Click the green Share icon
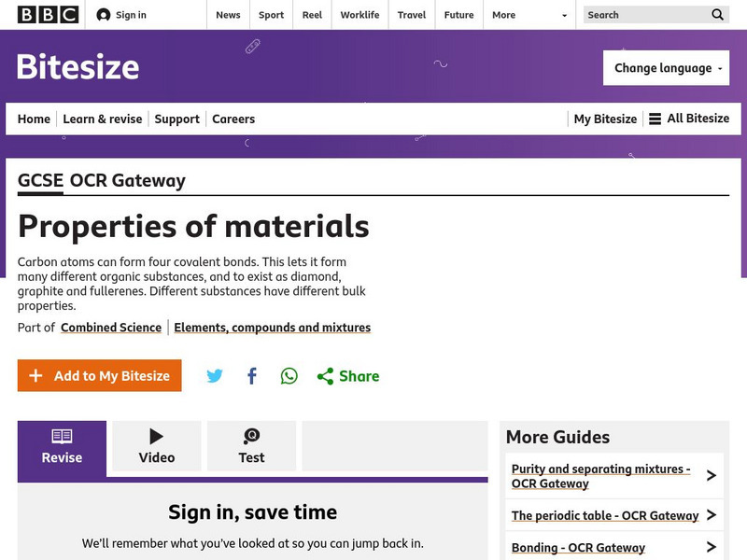747x560 pixels. [x=325, y=376]
